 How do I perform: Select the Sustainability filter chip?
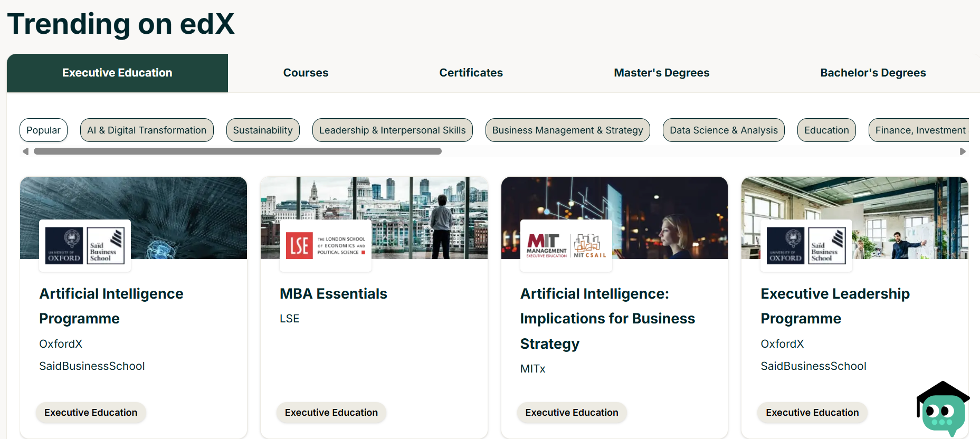tap(263, 130)
